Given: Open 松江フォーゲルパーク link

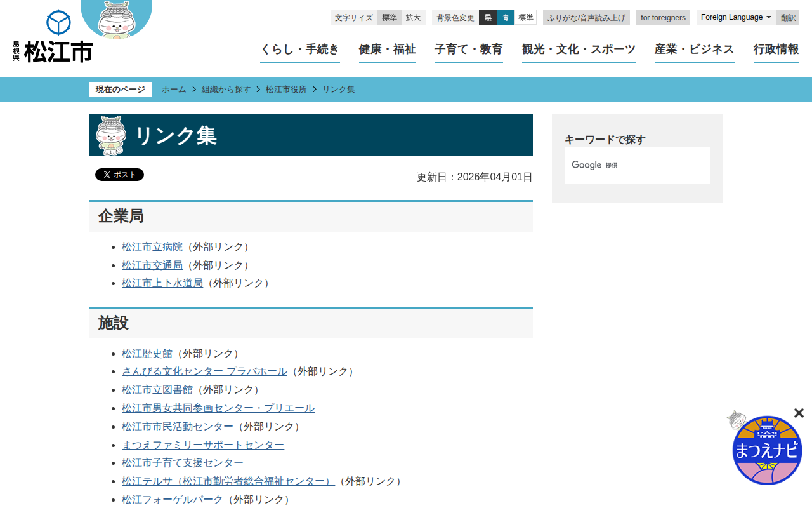Looking at the screenshot, I should coord(173,500).
